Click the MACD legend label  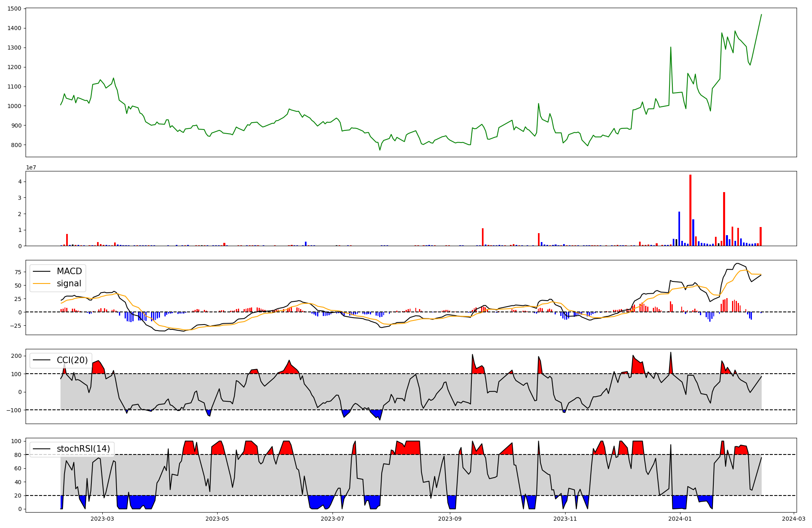point(69,271)
